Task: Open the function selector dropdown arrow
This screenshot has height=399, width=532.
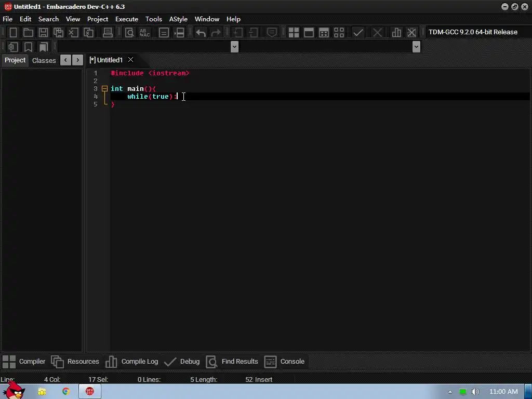Action: pos(416,46)
